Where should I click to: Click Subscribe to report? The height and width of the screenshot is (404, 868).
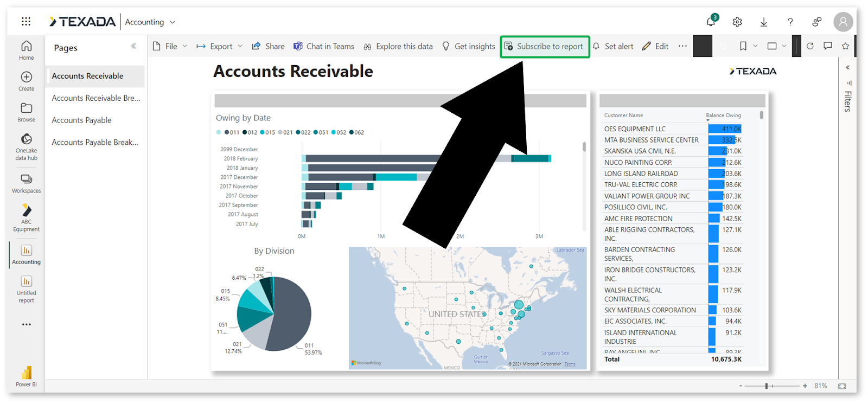pyautogui.click(x=545, y=46)
